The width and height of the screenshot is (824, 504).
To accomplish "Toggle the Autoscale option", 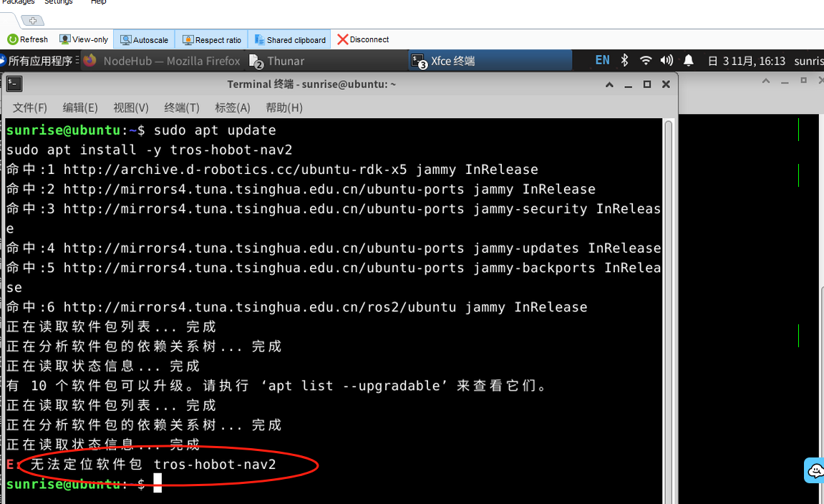I will point(144,40).
